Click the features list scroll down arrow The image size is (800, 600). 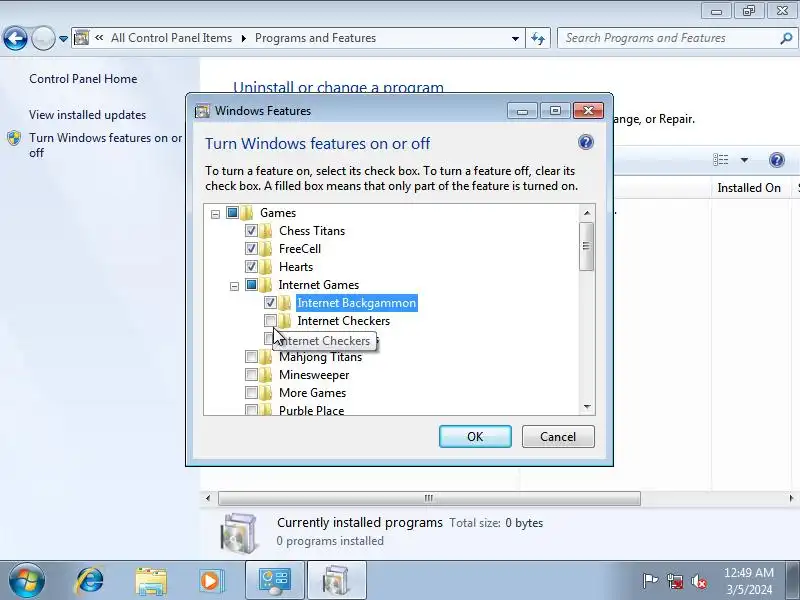(x=587, y=407)
